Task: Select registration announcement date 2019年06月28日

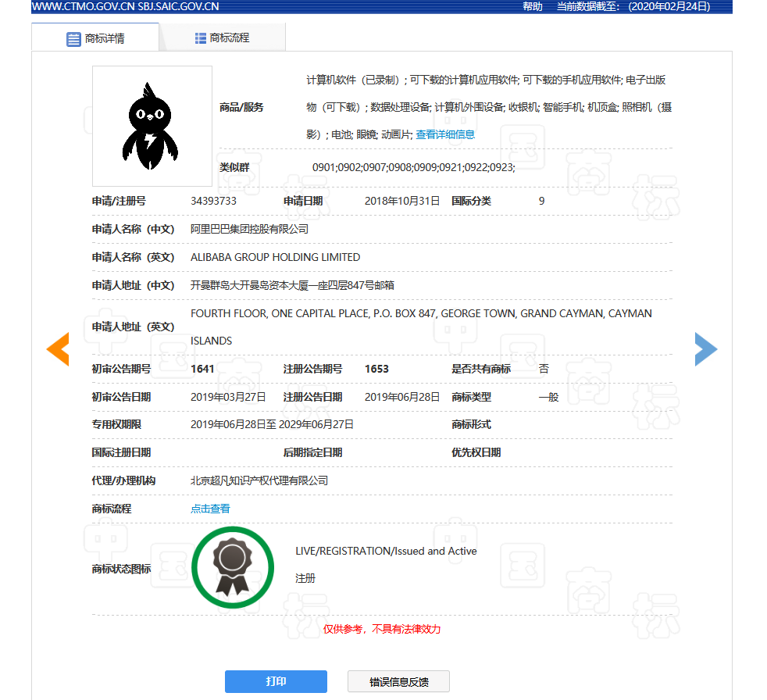Action: coord(402,397)
